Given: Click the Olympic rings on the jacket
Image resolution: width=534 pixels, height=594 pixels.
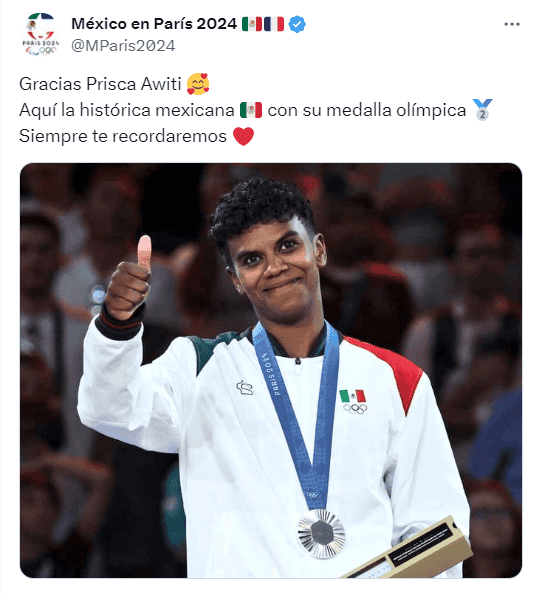Looking at the screenshot, I should click(x=355, y=408).
